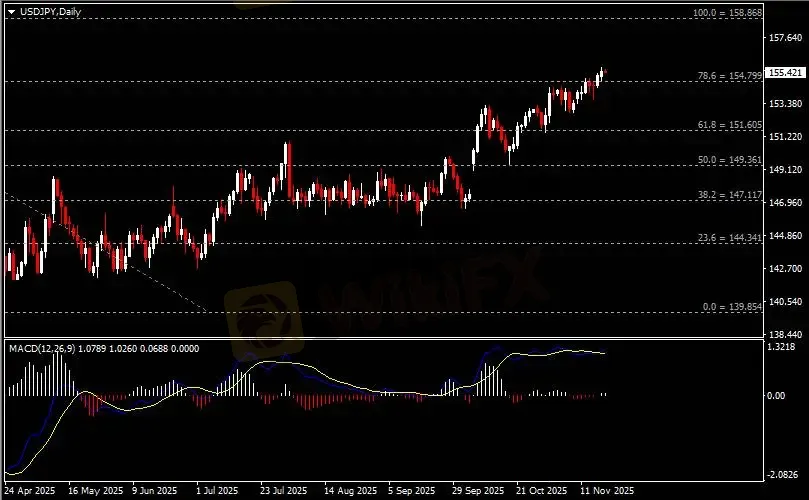Screen dimensions: 809x500
Task: Click the 14 Aug 2025 date label
Action: pyautogui.click(x=350, y=490)
